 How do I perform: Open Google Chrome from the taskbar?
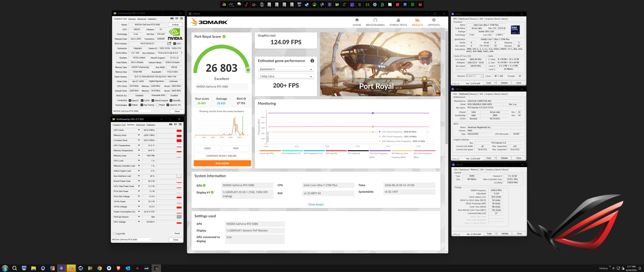tap(99, 268)
